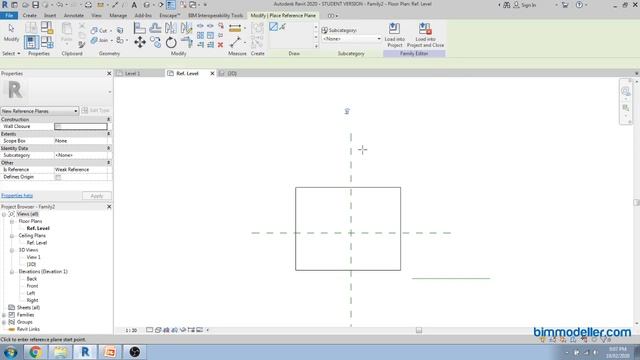Click the Rotate tool icon
The width and height of the screenshot is (640, 360).
point(171,42)
